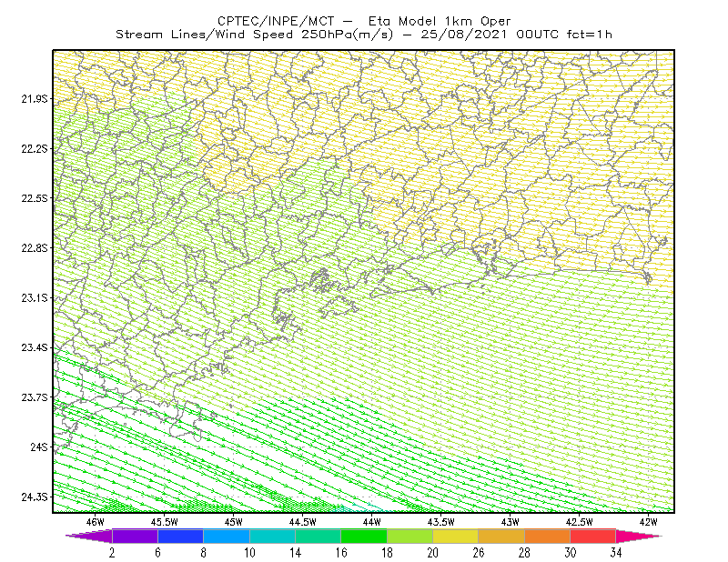Select the light blue 8-10 legend color
The image size is (728, 562).
point(227,536)
